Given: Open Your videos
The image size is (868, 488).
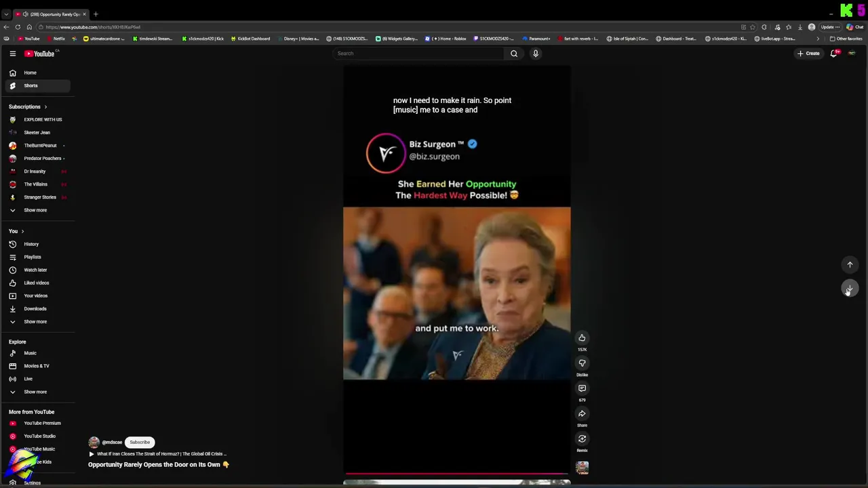Looking at the screenshot, I should (x=37, y=296).
